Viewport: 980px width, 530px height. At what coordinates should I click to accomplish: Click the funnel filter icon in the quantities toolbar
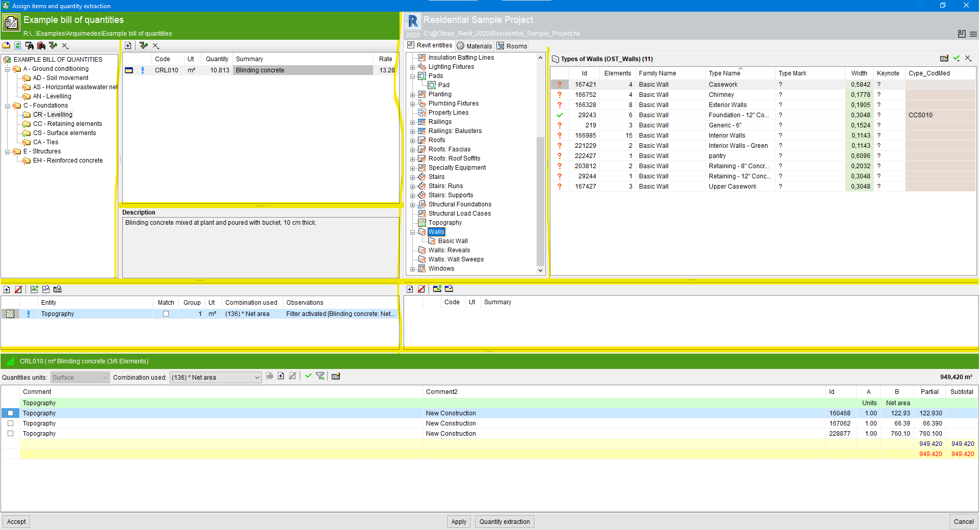320,376
